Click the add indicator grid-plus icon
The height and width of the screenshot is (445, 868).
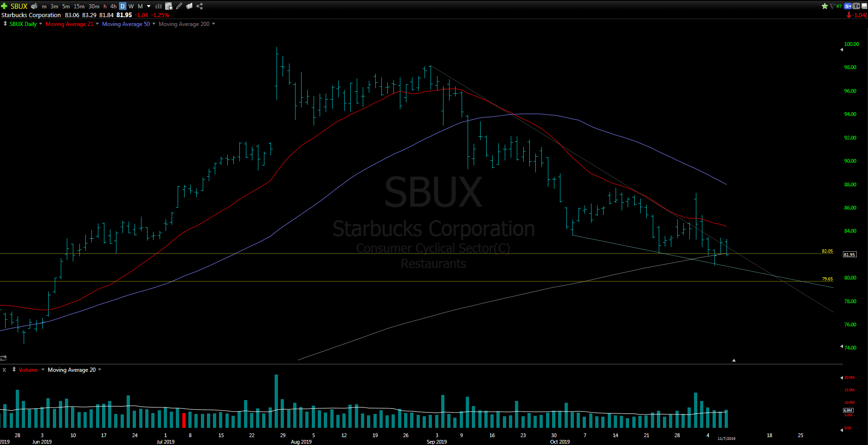(169, 6)
